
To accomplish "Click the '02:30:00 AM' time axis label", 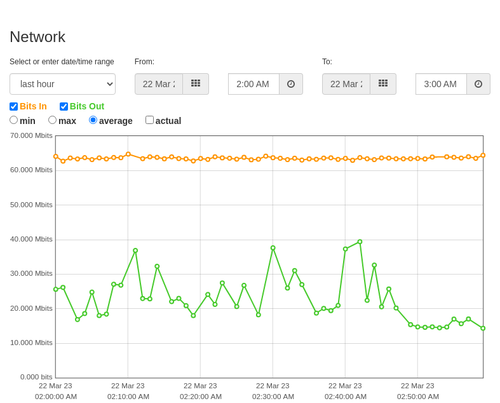I will coord(273,397).
